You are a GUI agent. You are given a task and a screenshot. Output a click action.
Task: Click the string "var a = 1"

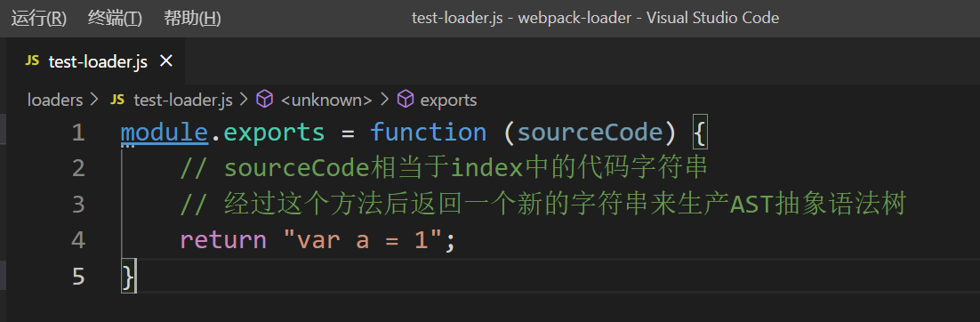[x=363, y=240]
